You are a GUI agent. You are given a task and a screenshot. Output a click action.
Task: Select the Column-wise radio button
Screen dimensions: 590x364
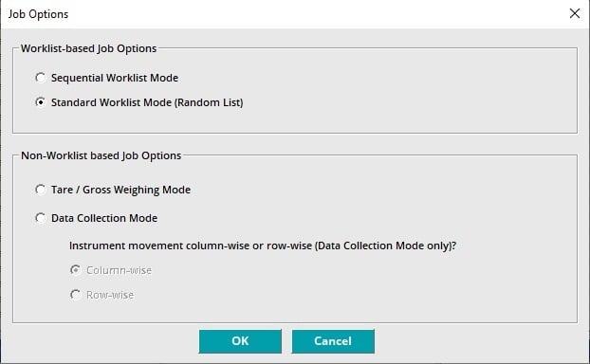pyautogui.click(x=75, y=270)
